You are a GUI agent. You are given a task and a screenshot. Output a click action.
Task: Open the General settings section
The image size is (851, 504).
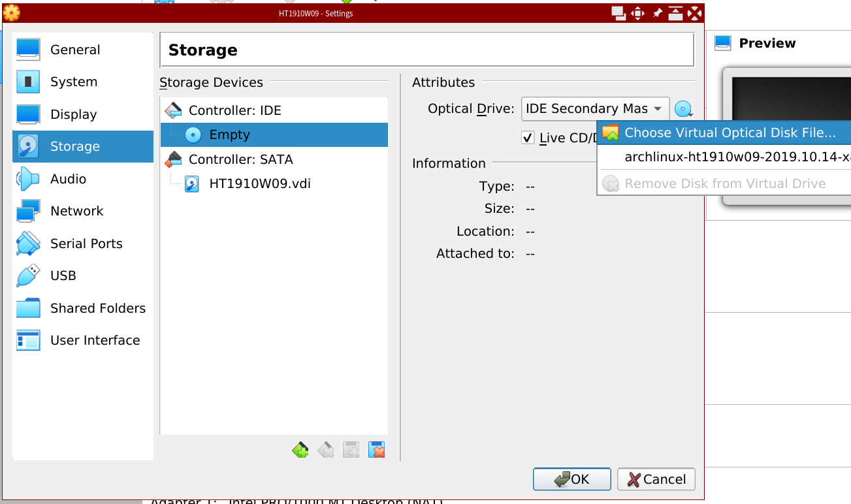(75, 50)
